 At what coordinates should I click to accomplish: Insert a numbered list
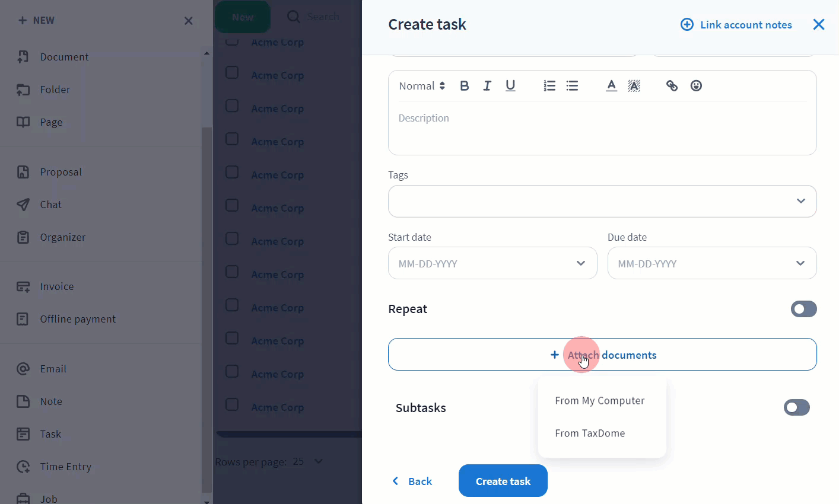pyautogui.click(x=549, y=86)
